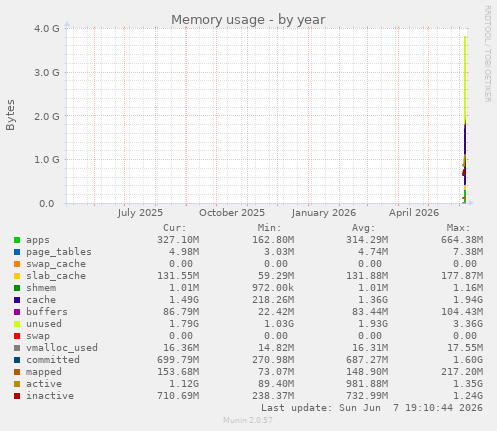Click the committed legend label
This screenshot has width=497, height=431.
(53, 360)
